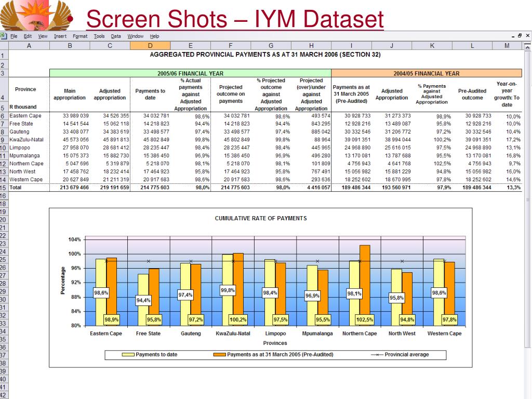Viewport: 532px width, 399px height.
Task: Select column K header
Action: [432, 46]
